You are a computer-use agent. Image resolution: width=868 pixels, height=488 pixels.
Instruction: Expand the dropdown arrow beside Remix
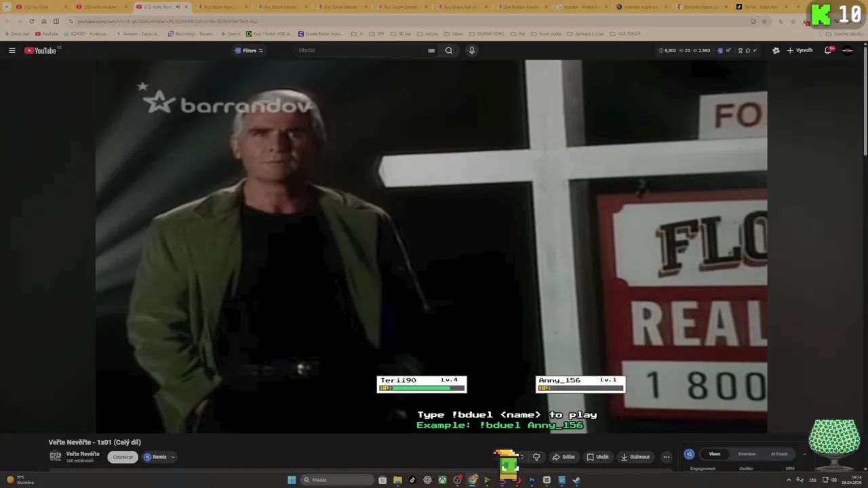click(173, 457)
